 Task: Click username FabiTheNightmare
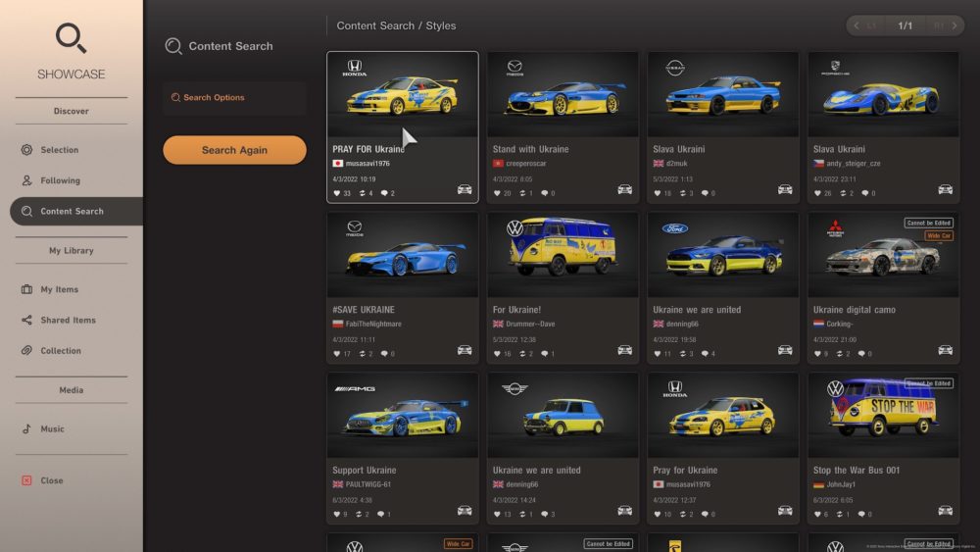point(373,324)
